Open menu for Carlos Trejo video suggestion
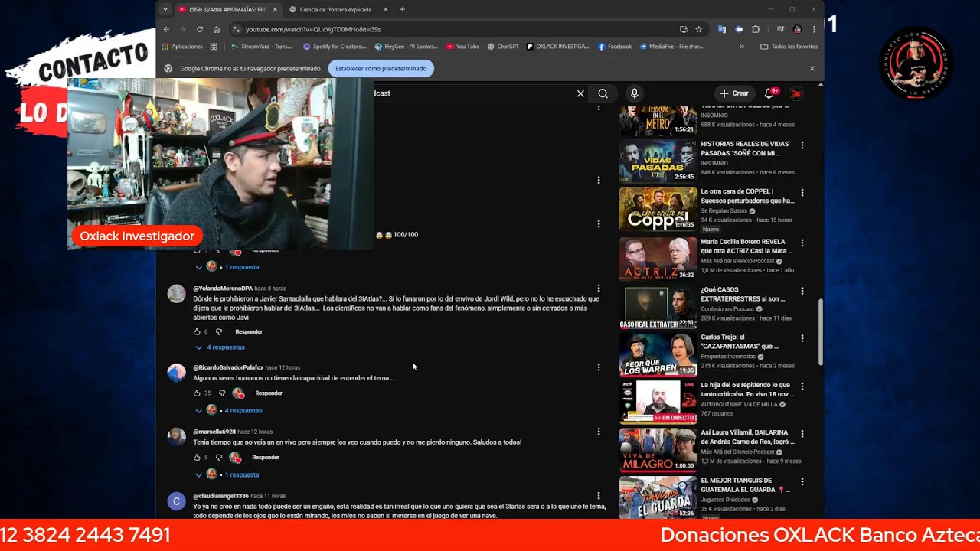This screenshot has height=551, width=980. (802, 338)
